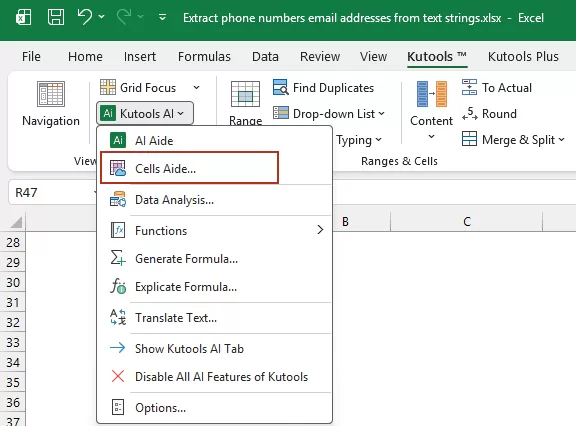576x426 pixels.
Task: Select row 29 header
Action: tap(13, 262)
